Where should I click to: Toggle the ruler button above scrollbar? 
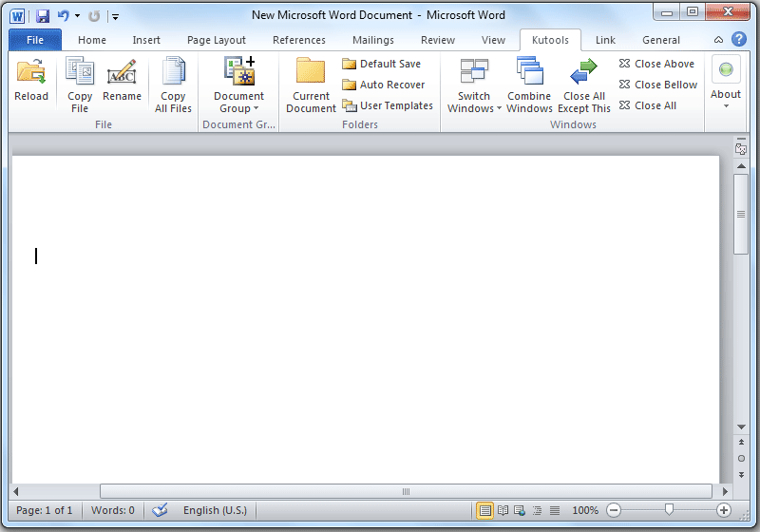741,148
